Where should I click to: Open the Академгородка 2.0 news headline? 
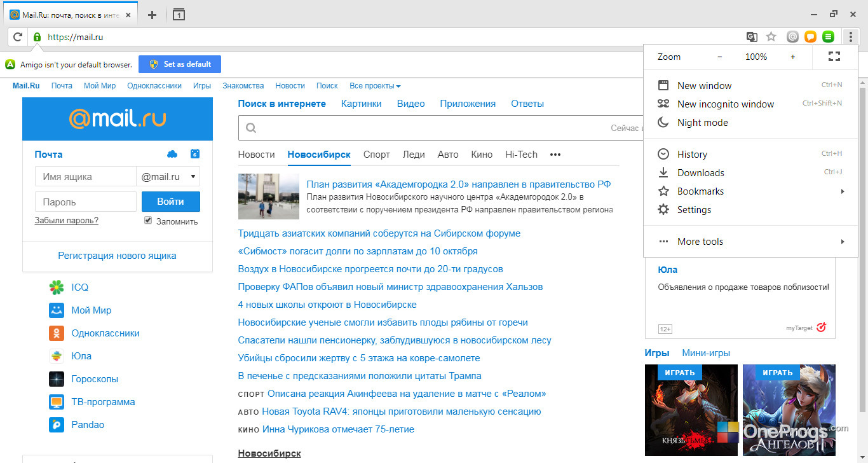[459, 184]
